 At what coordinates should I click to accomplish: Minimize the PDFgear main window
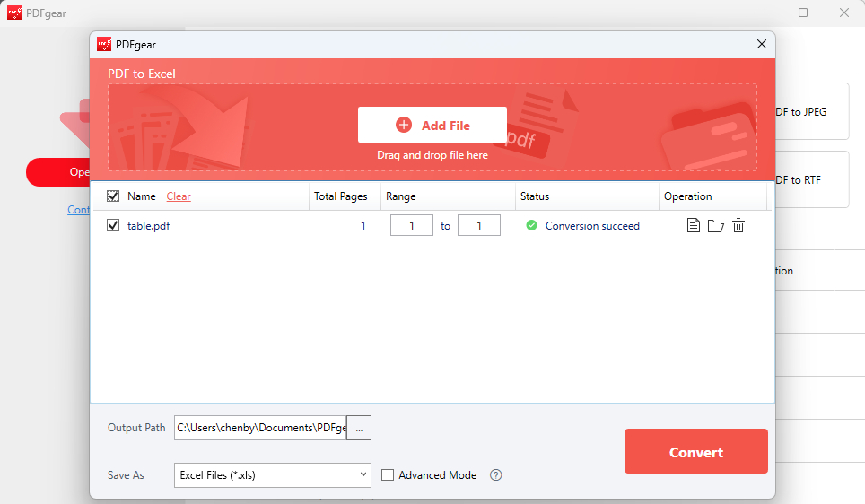pos(763,13)
